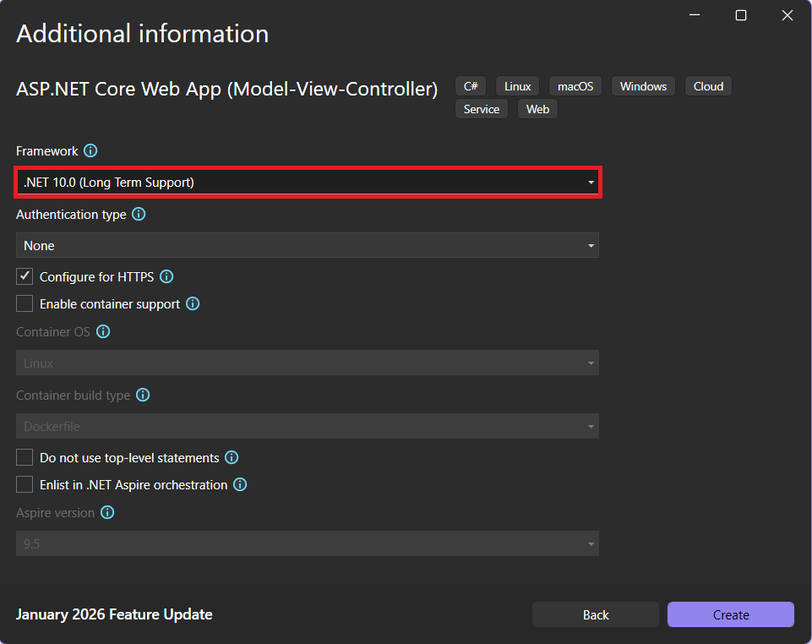The image size is (812, 644).
Task: Show info for Configure for HTTPS
Action: (x=166, y=276)
